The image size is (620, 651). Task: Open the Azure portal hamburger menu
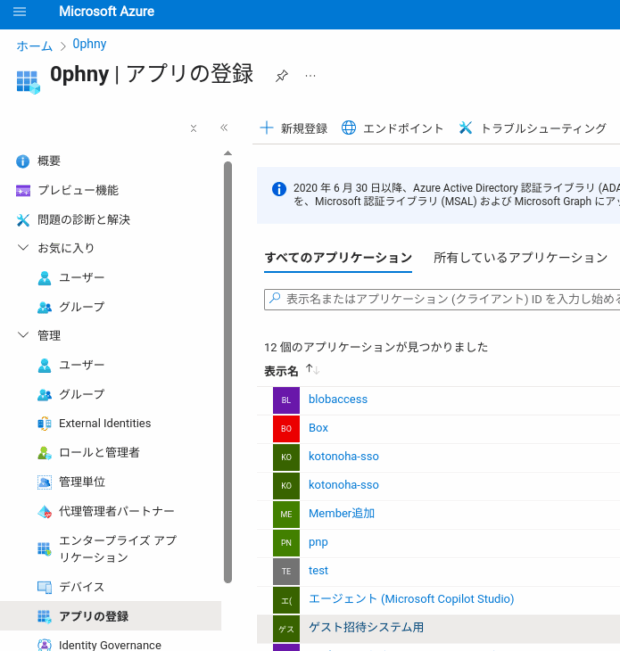20,12
